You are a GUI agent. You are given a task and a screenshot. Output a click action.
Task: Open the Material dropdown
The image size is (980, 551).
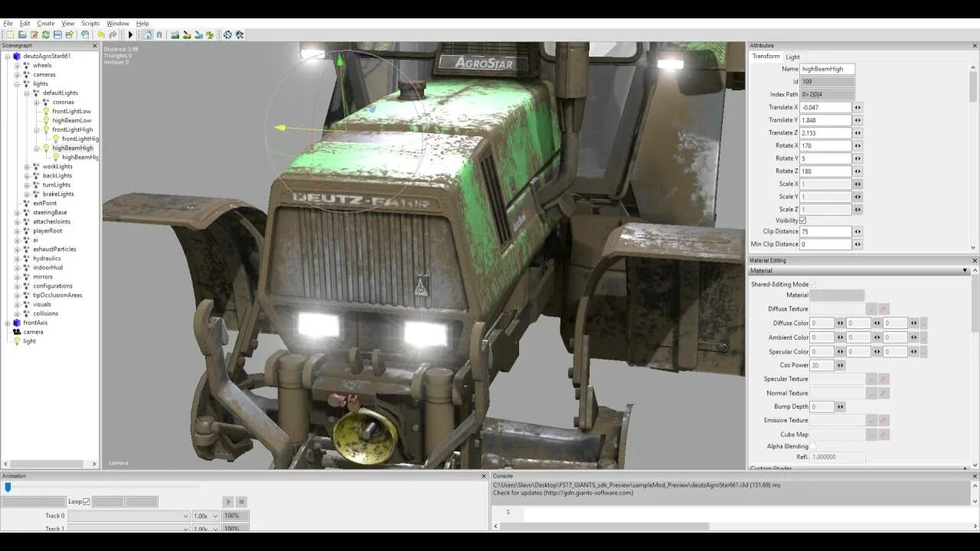click(837, 295)
